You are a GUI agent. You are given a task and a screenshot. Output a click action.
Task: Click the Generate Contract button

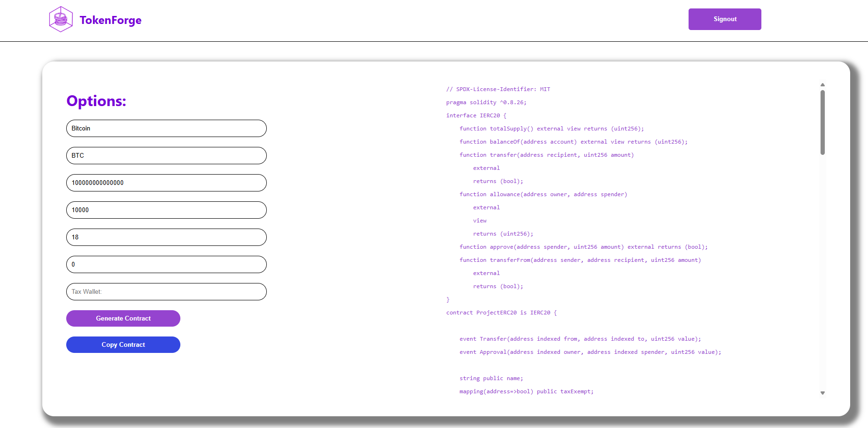[x=123, y=318]
